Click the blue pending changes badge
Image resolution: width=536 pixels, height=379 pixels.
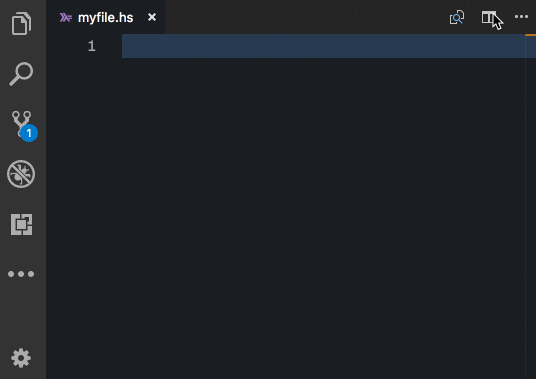tap(29, 133)
